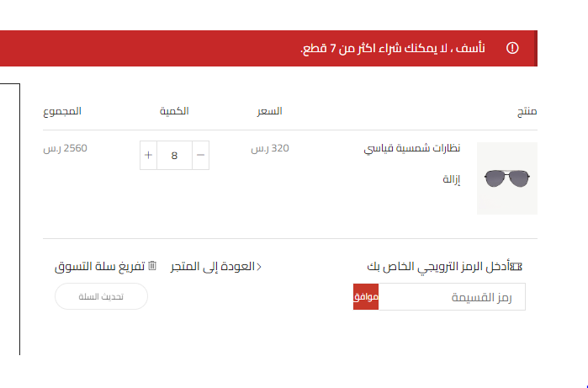The height and width of the screenshot is (388, 588).
Task: Click the total 2560 ر.س
Action: (66, 149)
